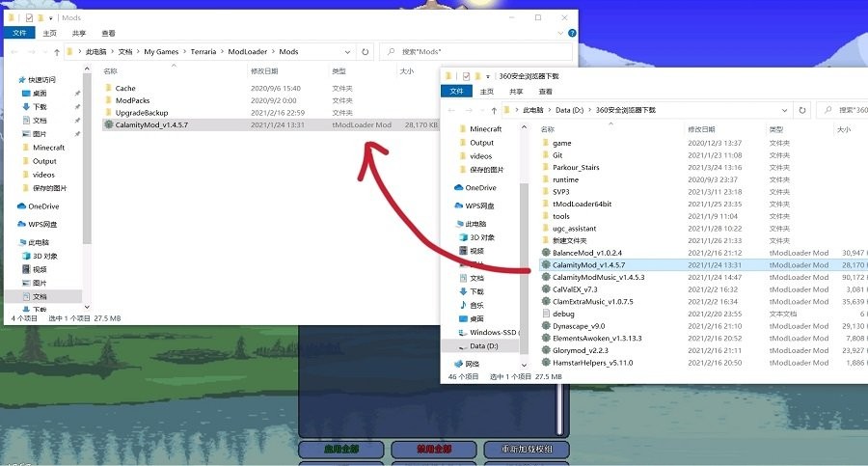Click the 启用全部 button in the game
This screenshot has width=868, height=466.
click(341, 449)
